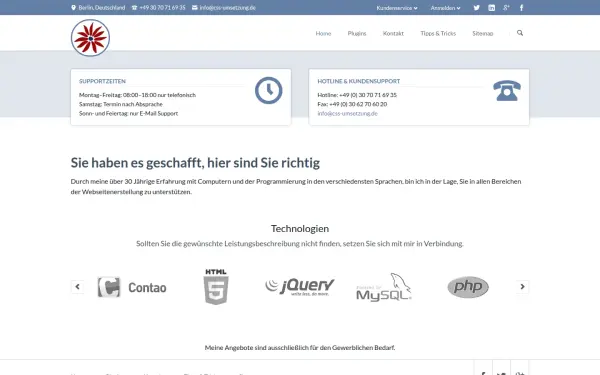This screenshot has width=600, height=375.
Task: Go to Home menu item
Action: (323, 34)
